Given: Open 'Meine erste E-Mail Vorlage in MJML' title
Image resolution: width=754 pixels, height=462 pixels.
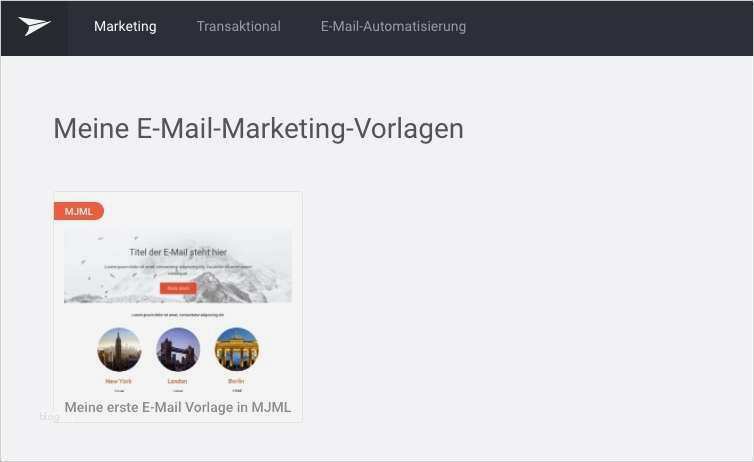Looking at the screenshot, I should (178, 407).
